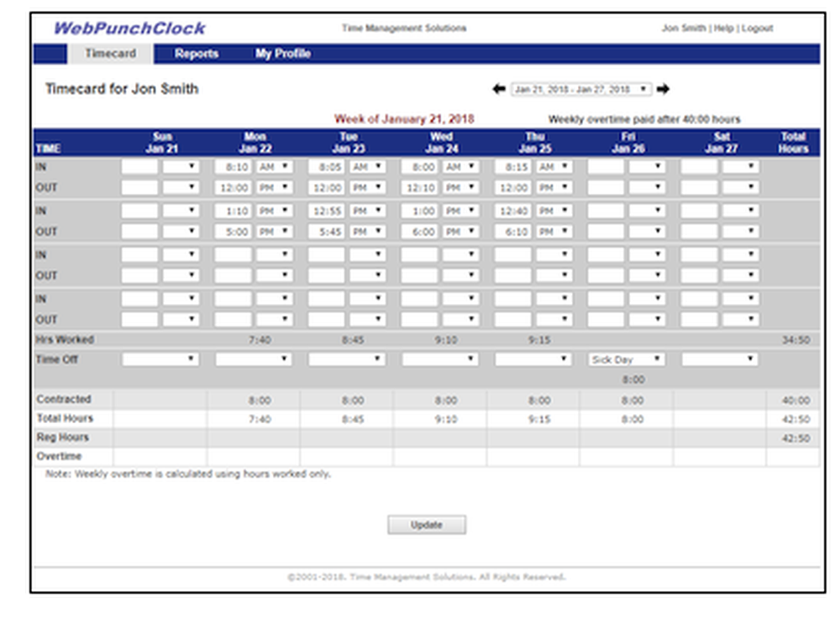840x623 pixels.
Task: Open Friday Time Off Sick Day dropdown
Action: coord(627,359)
